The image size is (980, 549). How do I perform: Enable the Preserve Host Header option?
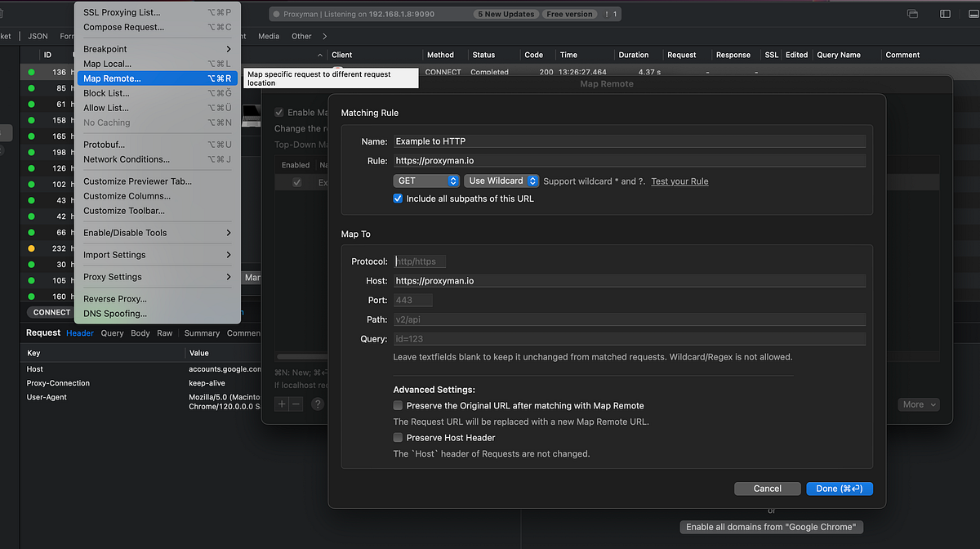tap(398, 437)
